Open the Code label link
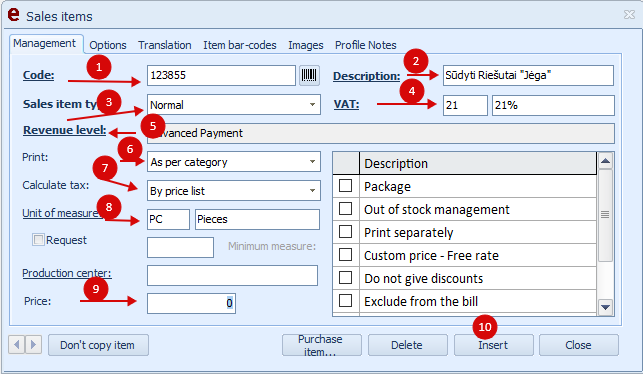The image size is (643, 374). pyautogui.click(x=38, y=75)
